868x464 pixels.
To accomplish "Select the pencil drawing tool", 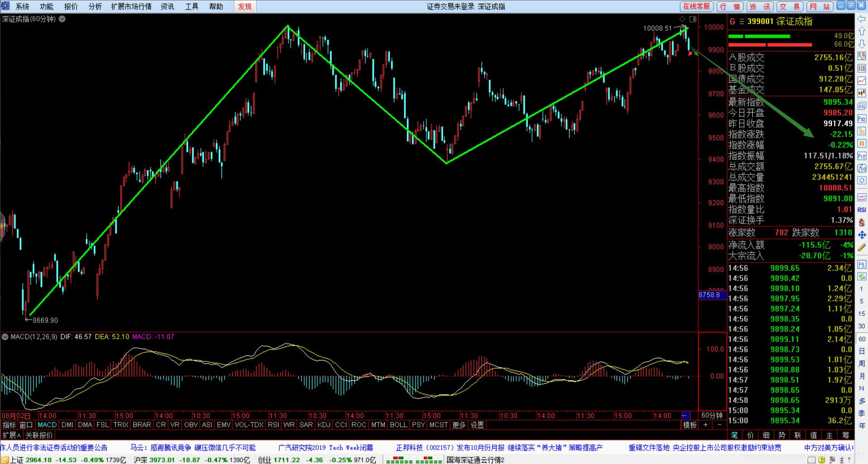I will [862, 248].
